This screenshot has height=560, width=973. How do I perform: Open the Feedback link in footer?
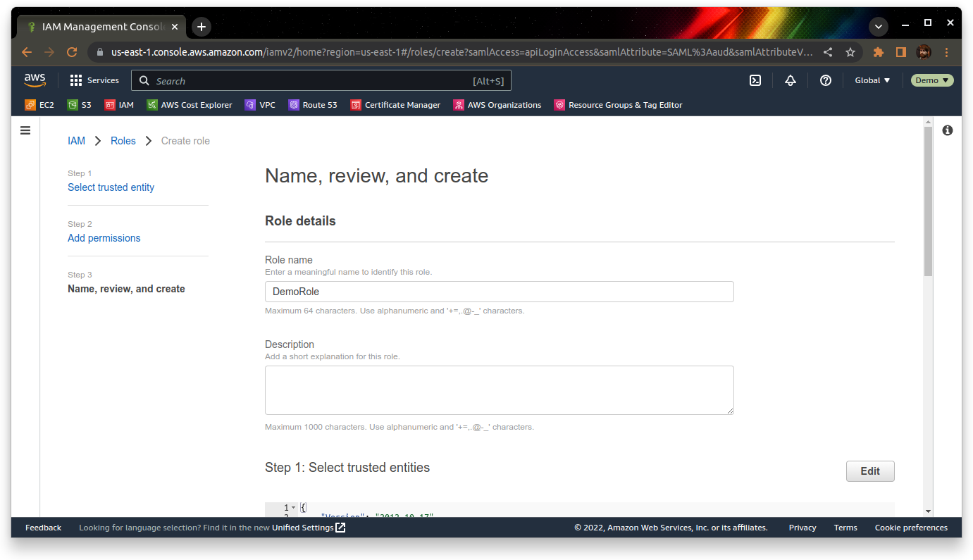(x=43, y=528)
